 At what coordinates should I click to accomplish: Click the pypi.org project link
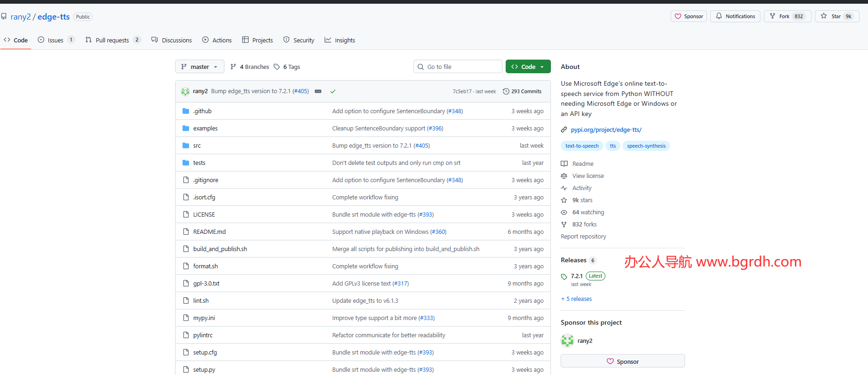click(x=606, y=130)
